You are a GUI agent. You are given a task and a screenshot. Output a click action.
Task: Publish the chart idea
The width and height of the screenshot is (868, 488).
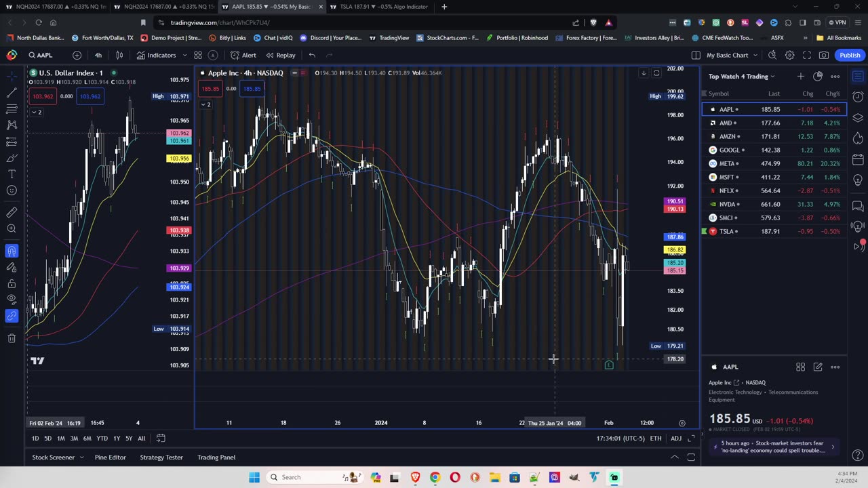[850, 55]
